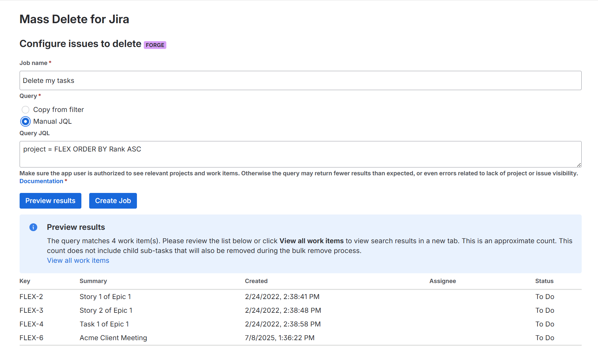This screenshot has width=598, height=364.
Task: Select the FLEX-3 issue key
Action: click(31, 310)
